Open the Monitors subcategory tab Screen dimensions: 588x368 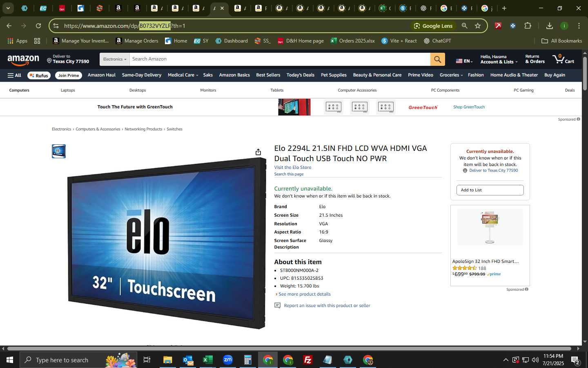pyautogui.click(x=208, y=90)
